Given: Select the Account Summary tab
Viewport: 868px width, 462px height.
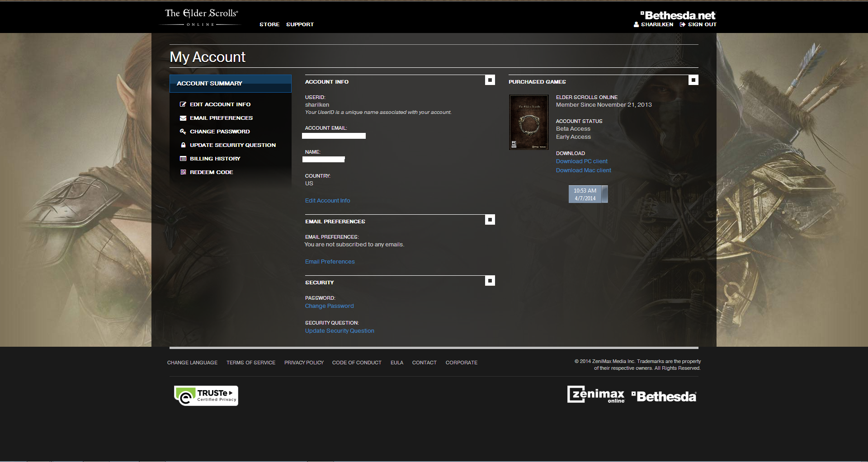Looking at the screenshot, I should point(231,84).
